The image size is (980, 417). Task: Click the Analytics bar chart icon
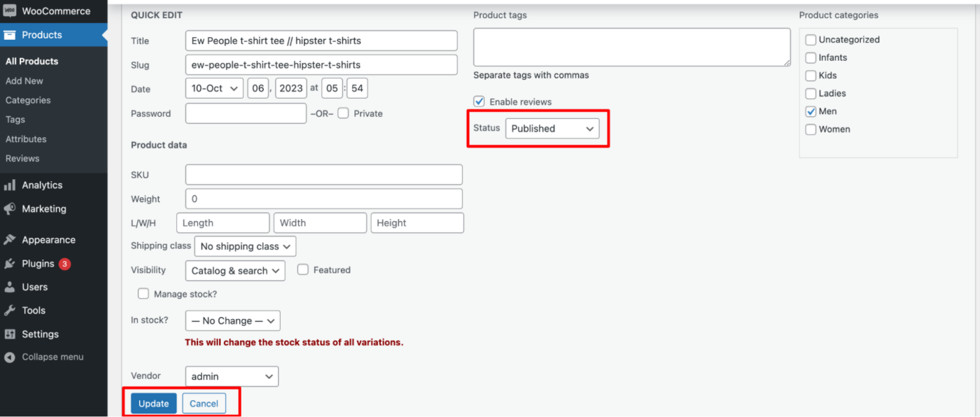click(x=10, y=185)
